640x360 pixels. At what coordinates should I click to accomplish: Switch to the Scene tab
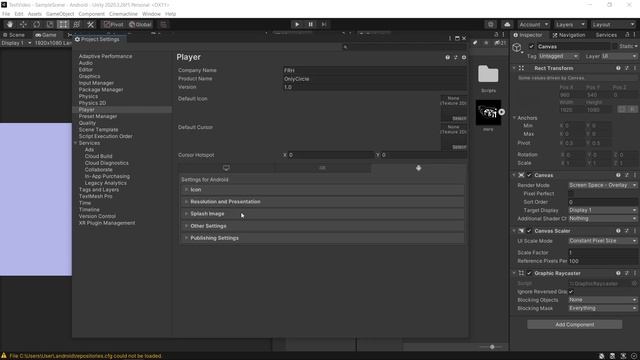pyautogui.click(x=14, y=35)
